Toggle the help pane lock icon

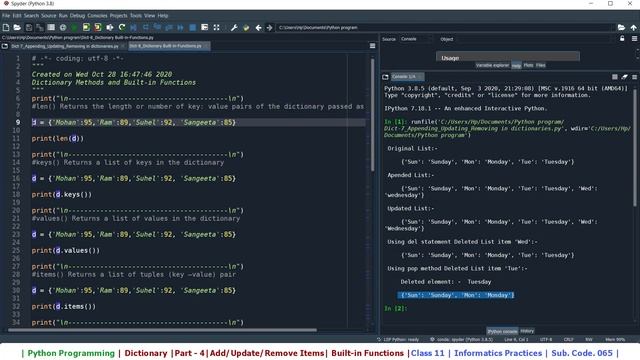click(x=622, y=38)
